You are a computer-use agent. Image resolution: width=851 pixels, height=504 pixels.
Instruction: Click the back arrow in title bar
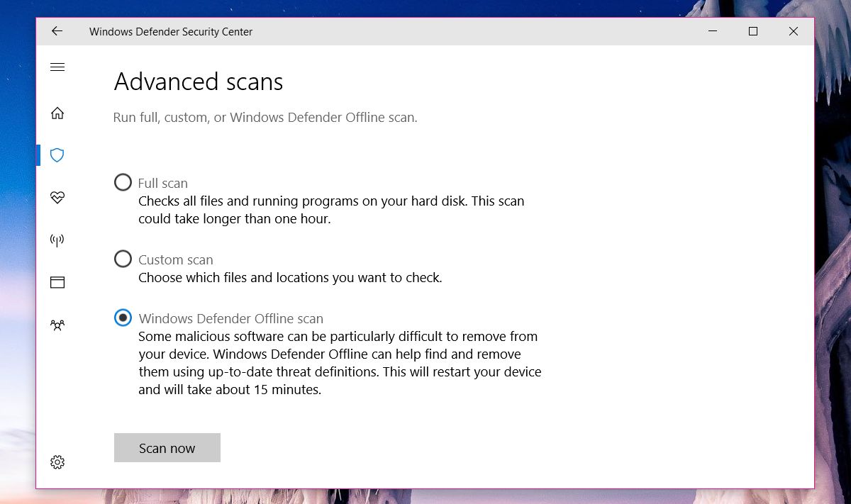[x=57, y=31]
